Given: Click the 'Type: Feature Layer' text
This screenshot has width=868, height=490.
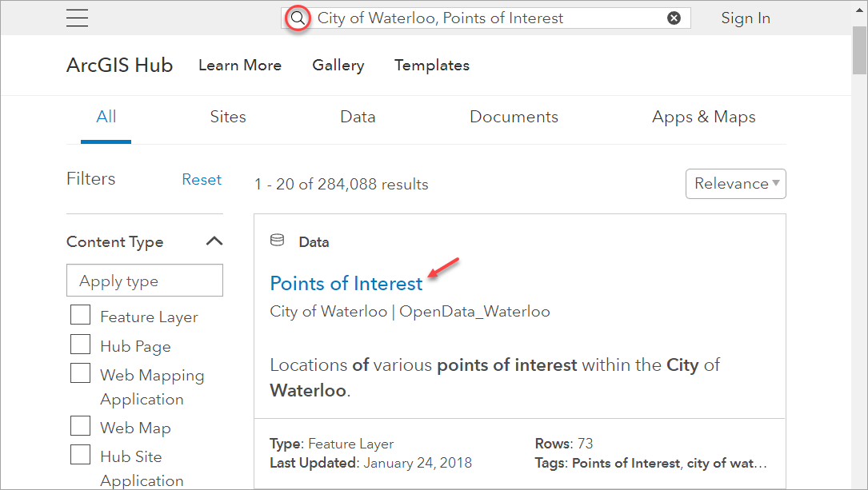Looking at the screenshot, I should click(x=331, y=444).
